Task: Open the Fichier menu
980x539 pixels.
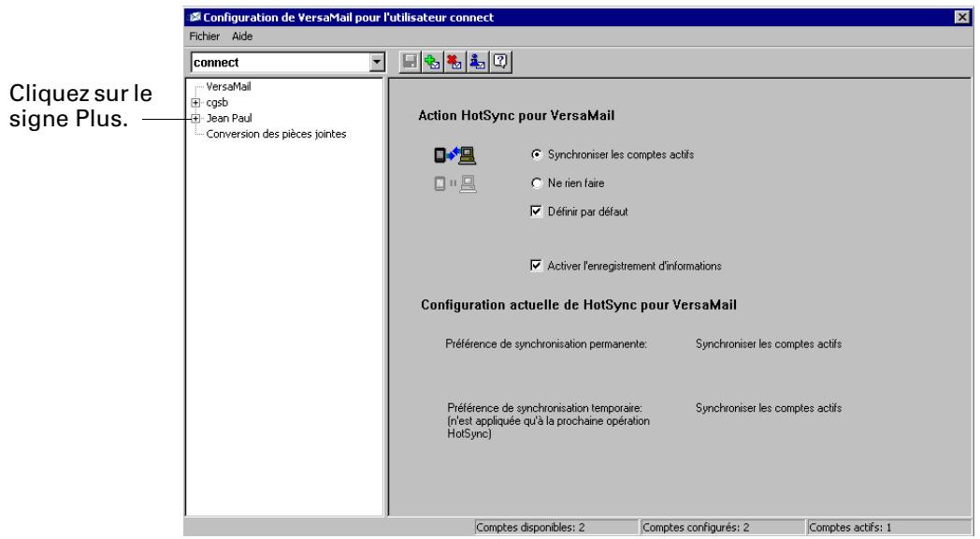Action: (205, 36)
